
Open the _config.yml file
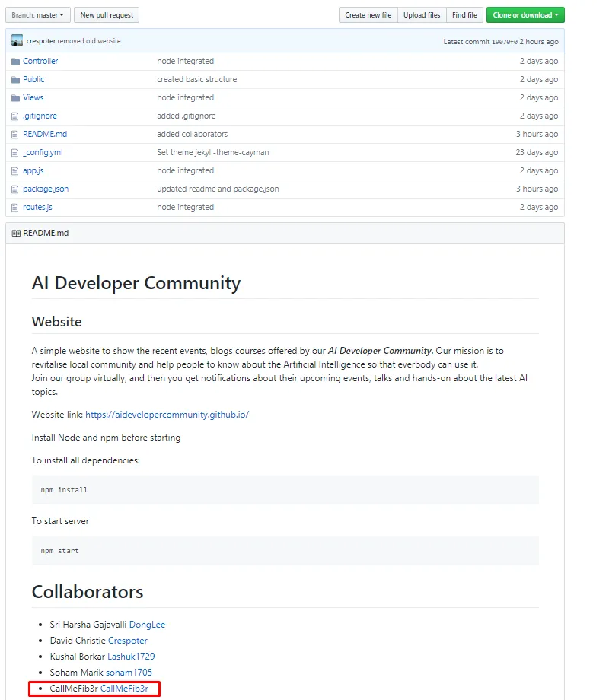pyautogui.click(x=43, y=152)
